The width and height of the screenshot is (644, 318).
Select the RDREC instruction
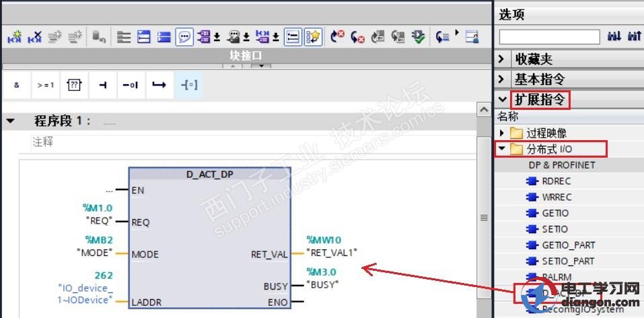(x=557, y=181)
